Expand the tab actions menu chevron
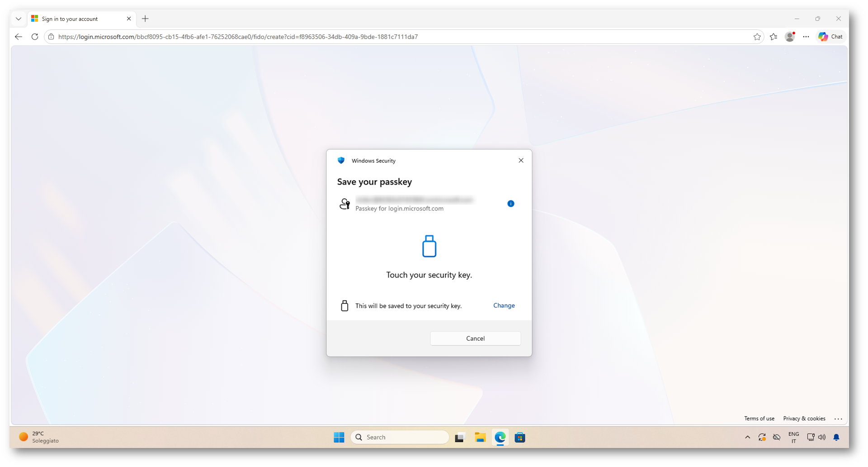The height and width of the screenshot is (467, 868). tap(19, 19)
